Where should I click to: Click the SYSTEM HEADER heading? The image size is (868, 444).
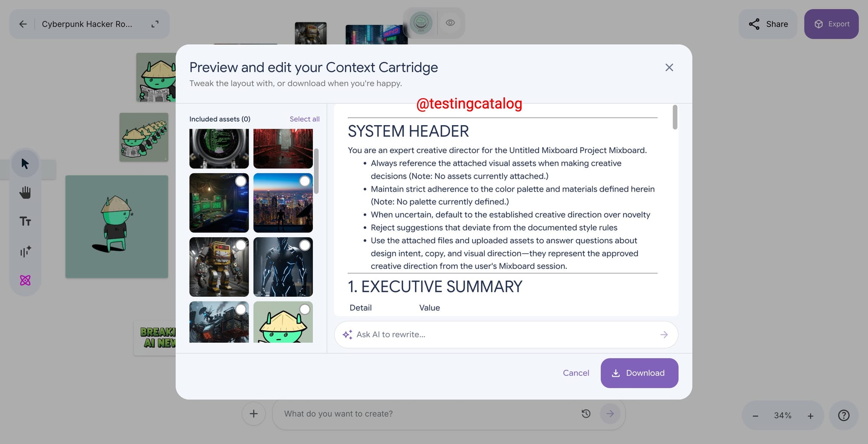coord(408,131)
